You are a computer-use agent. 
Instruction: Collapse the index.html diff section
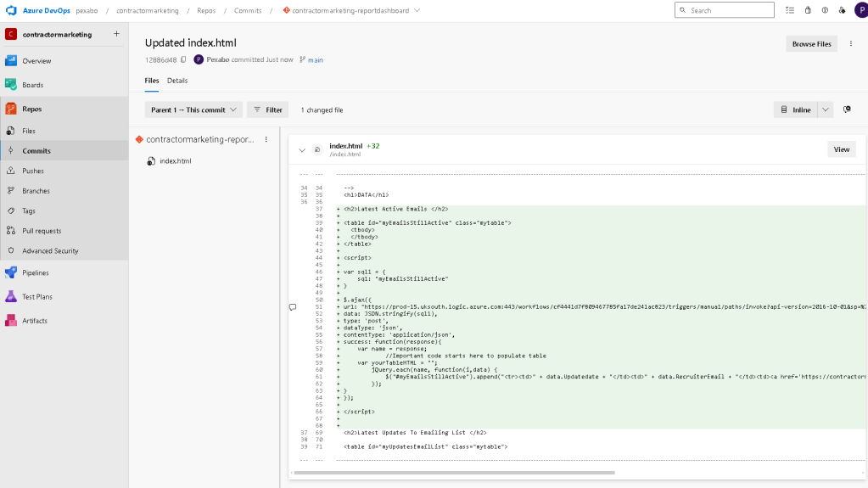tap(302, 149)
